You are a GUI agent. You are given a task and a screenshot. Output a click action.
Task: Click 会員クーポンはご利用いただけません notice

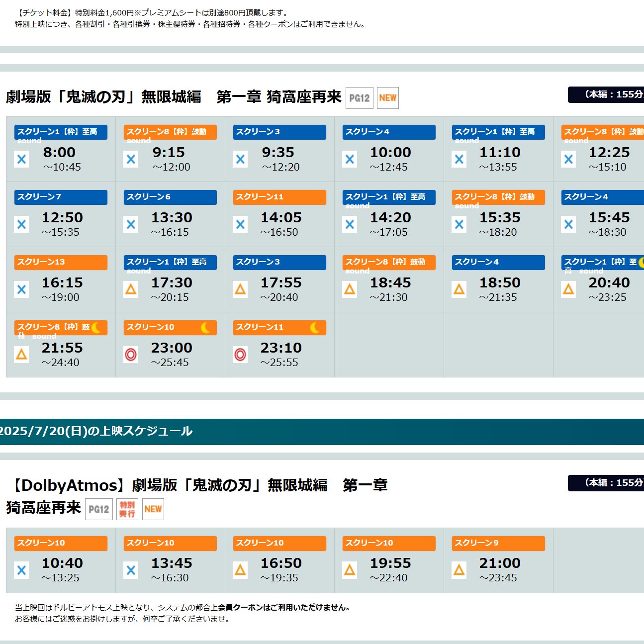click(x=284, y=607)
